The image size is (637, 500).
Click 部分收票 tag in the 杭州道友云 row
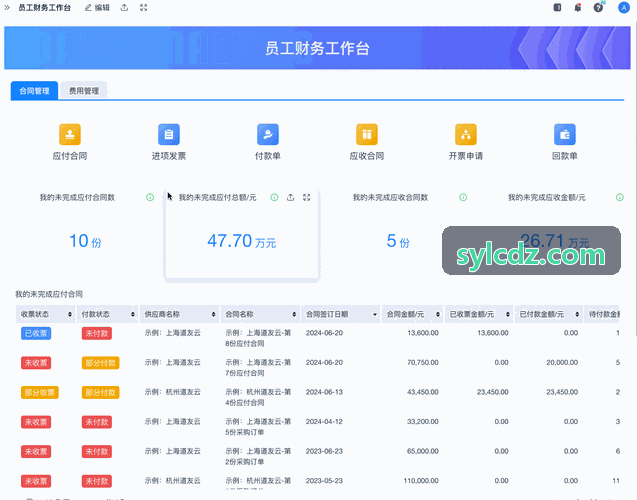pos(39,392)
